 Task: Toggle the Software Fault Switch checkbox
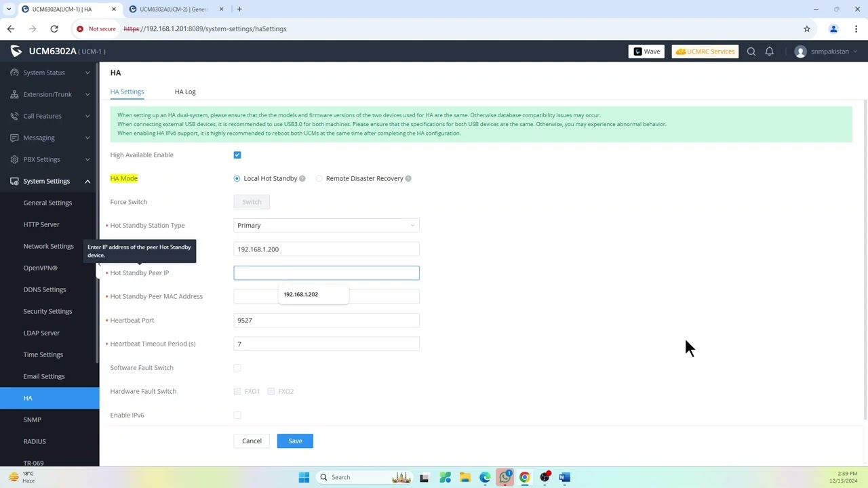pos(237,368)
